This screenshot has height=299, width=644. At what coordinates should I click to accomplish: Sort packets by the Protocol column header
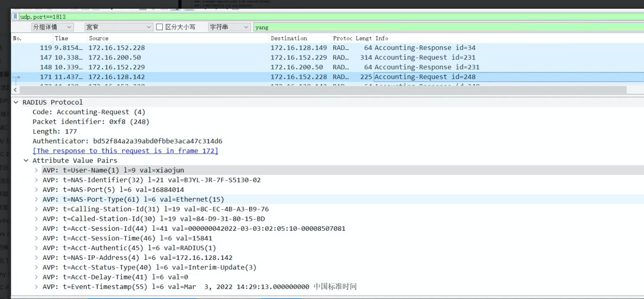[343, 38]
